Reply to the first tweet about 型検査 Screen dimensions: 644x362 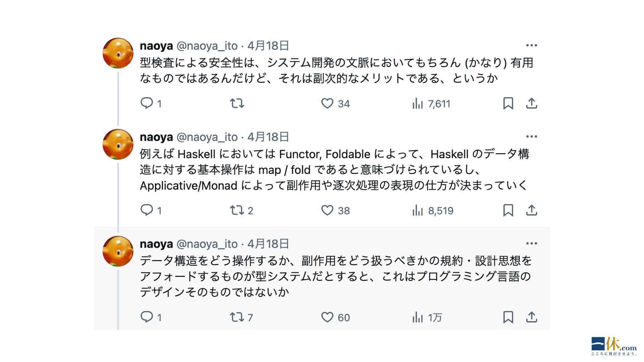(147, 103)
